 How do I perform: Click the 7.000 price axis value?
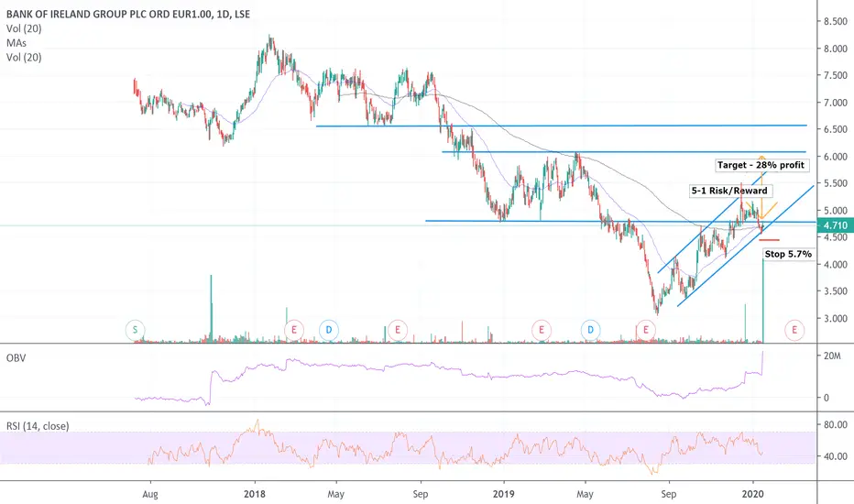coord(836,103)
